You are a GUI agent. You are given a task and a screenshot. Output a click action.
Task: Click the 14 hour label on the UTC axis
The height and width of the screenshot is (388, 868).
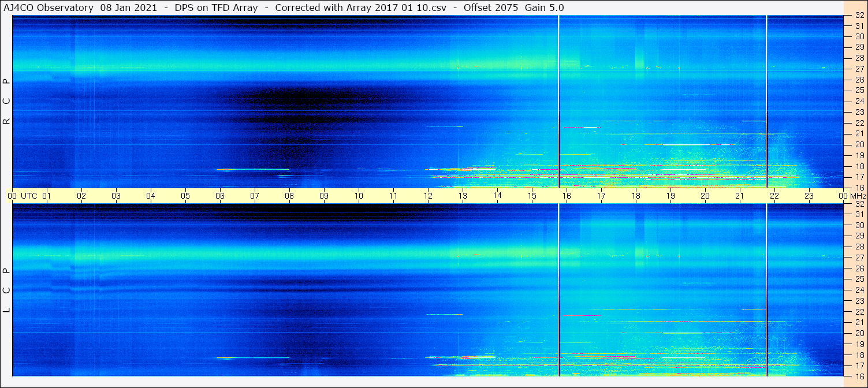[497, 196]
